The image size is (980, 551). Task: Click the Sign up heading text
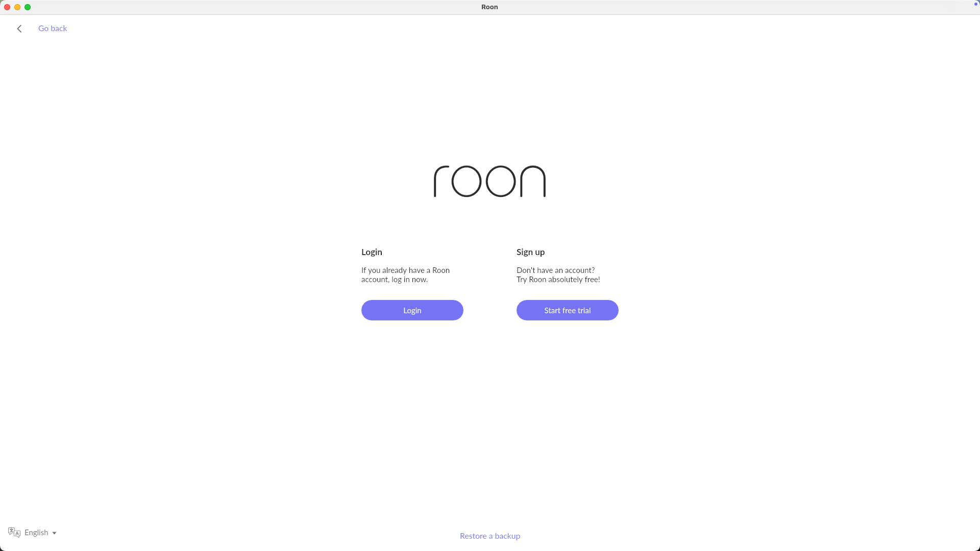pyautogui.click(x=530, y=252)
